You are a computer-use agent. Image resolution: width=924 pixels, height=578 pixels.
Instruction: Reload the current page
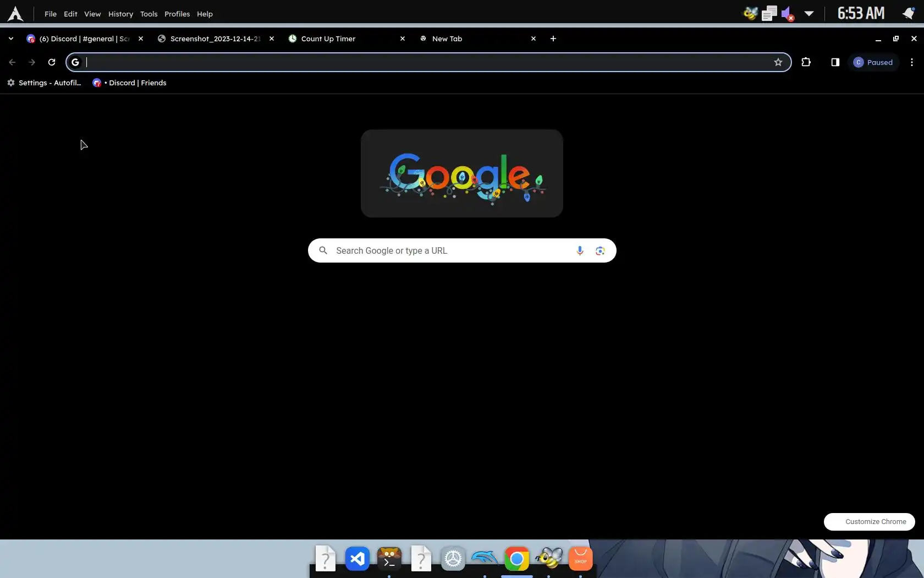coord(52,62)
